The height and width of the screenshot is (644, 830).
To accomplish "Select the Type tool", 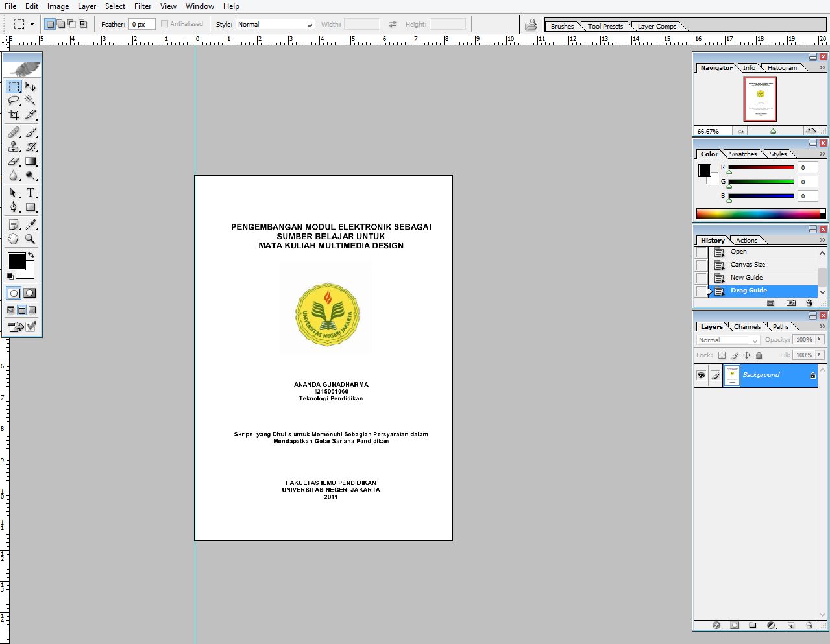I will coord(30,193).
